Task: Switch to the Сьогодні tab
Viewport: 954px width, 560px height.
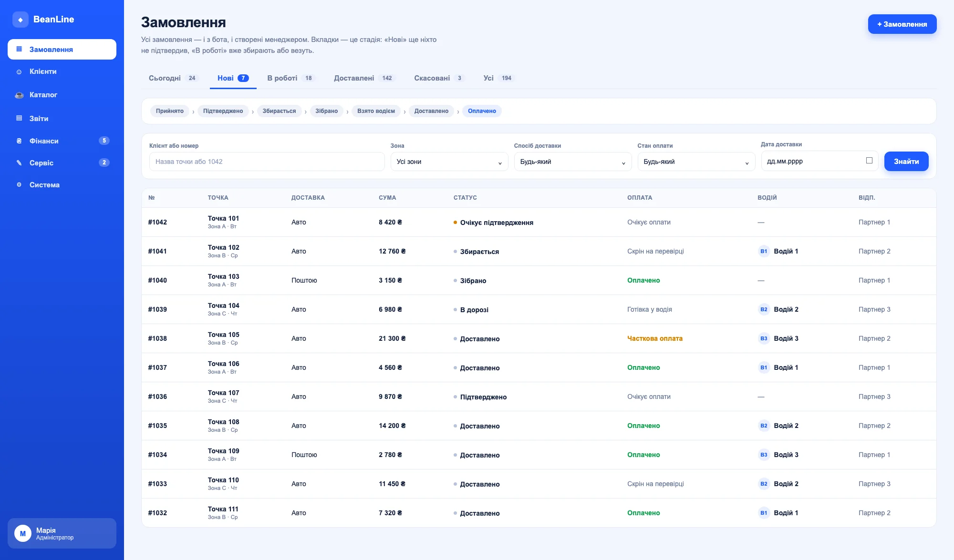Action: (x=173, y=78)
